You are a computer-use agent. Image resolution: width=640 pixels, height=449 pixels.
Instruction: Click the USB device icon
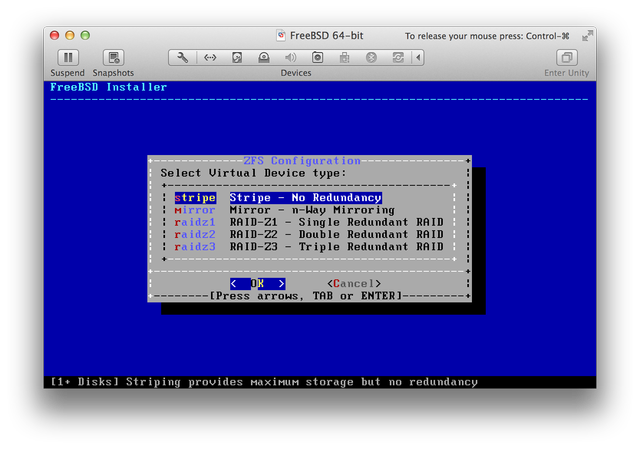tap(344, 58)
